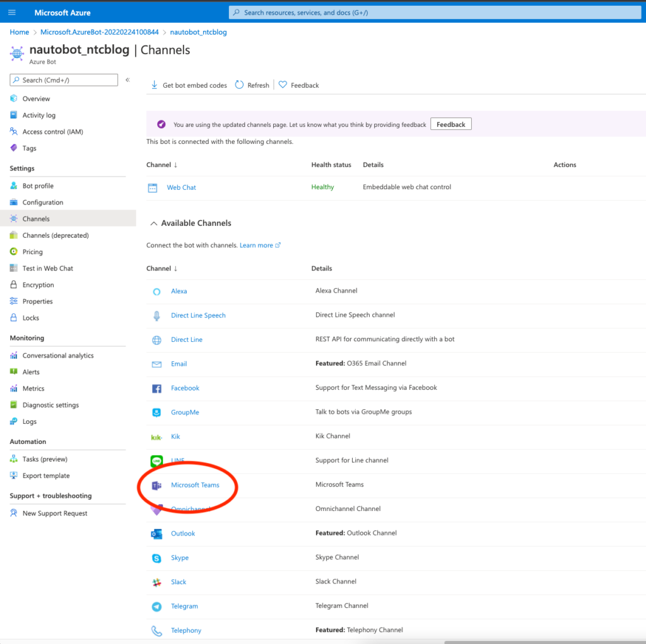Click the Outlook channel icon
This screenshot has height=644, width=646.
[156, 534]
